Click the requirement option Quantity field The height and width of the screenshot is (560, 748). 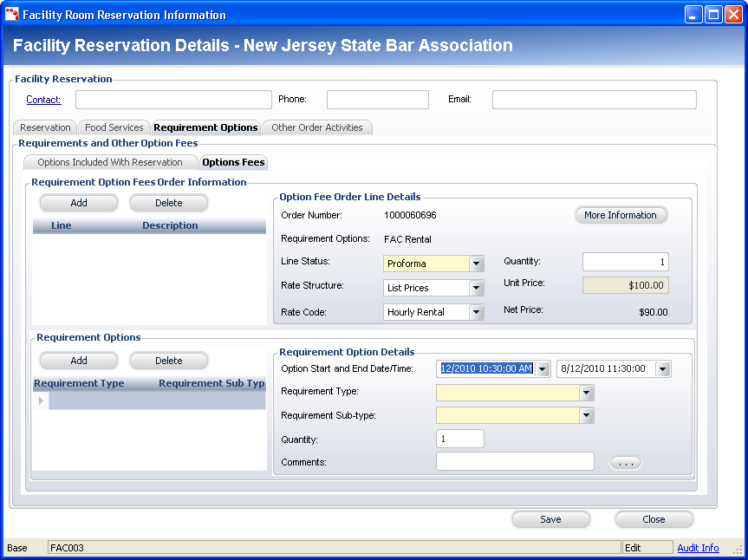460,439
